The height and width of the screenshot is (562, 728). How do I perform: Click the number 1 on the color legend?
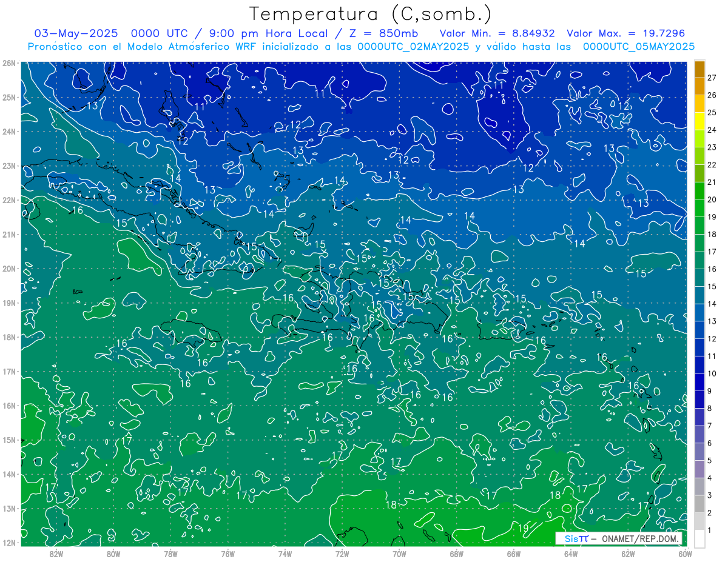point(710,530)
